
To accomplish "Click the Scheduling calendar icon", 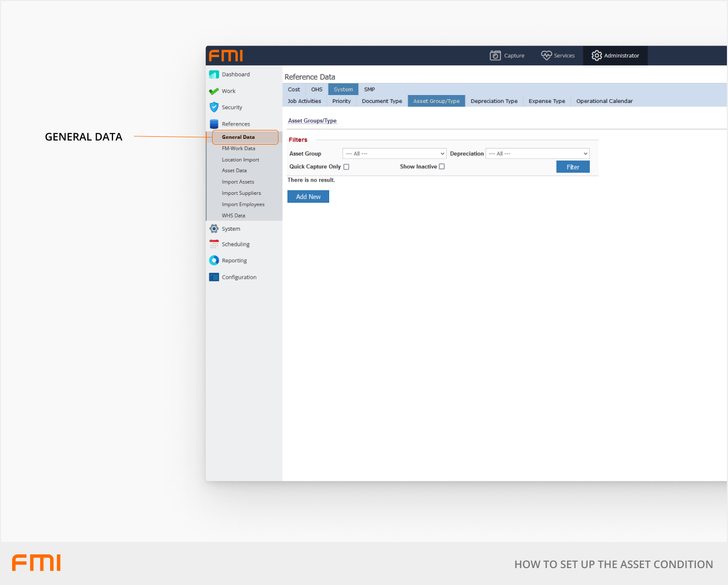I will 214,244.
